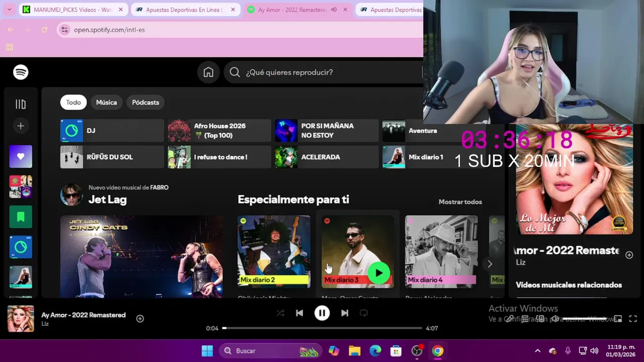644x362 pixels.
Task: Add current track to Liked Songs from bottom bar
Action: tap(140, 318)
